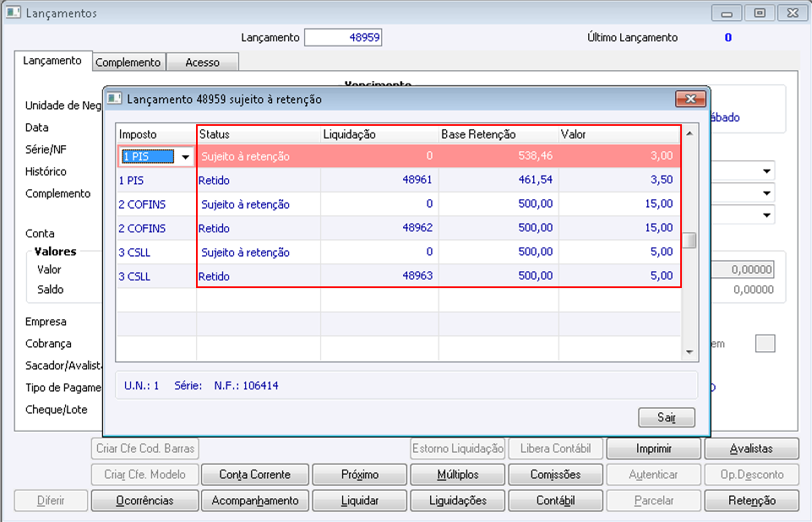The height and width of the screenshot is (522, 812).
Task: Click the Retenção button
Action: coord(751,500)
